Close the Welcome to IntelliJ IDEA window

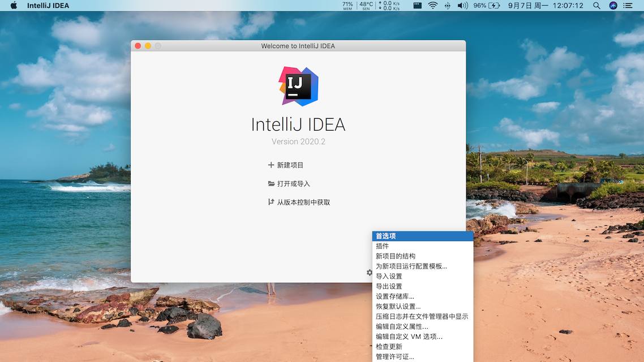[138, 46]
